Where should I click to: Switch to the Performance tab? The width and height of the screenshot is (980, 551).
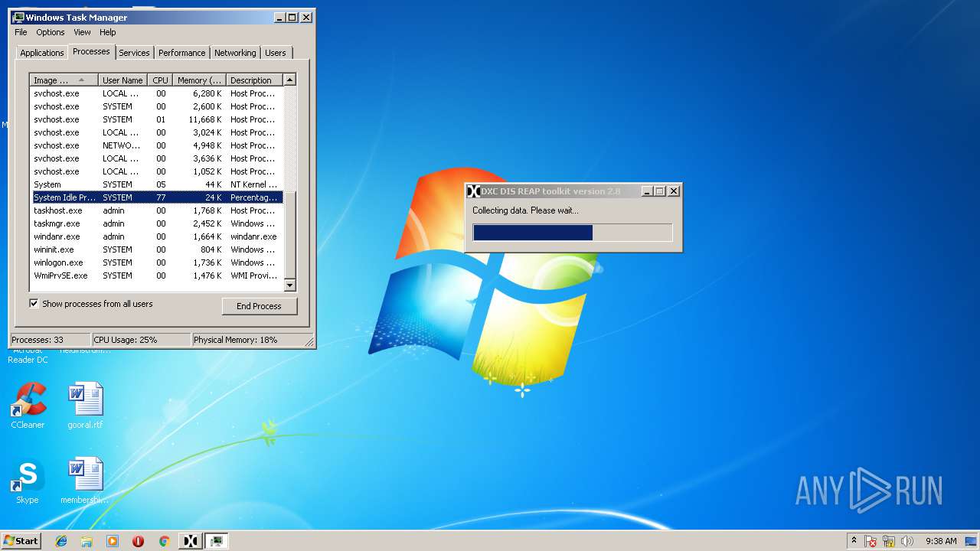[x=182, y=53]
